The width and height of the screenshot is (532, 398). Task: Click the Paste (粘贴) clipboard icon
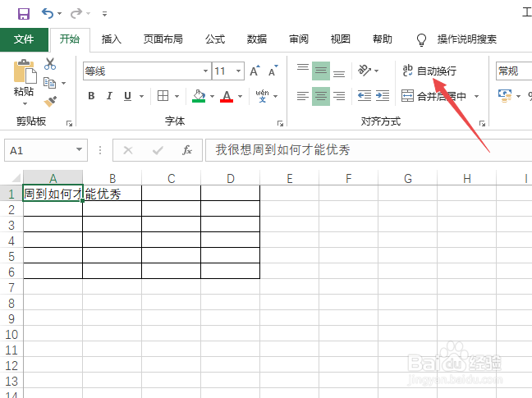pyautogui.click(x=25, y=71)
